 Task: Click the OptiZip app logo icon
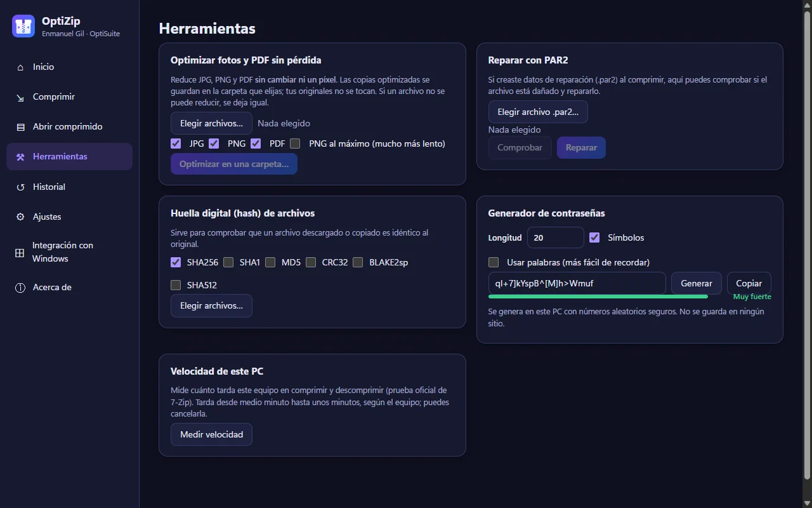(23, 26)
